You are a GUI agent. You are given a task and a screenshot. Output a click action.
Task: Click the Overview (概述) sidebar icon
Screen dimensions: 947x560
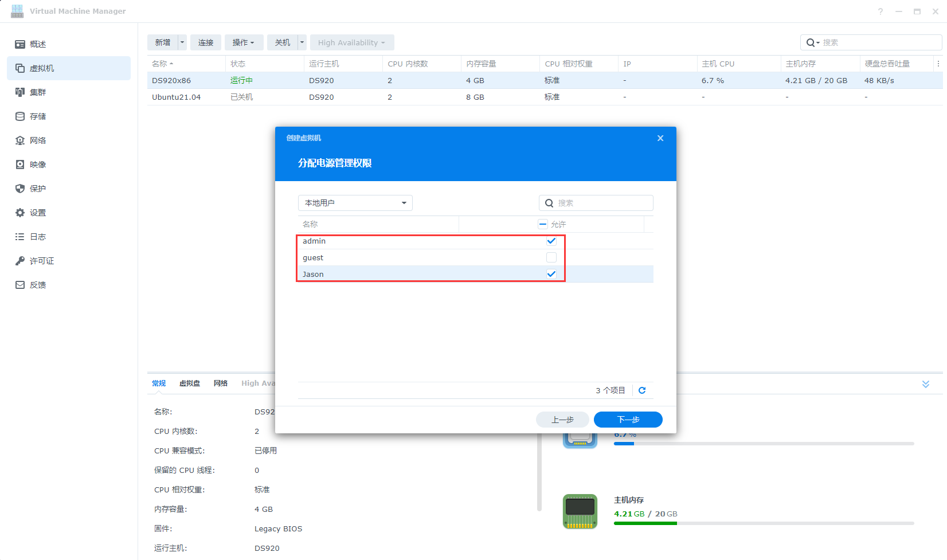click(20, 44)
